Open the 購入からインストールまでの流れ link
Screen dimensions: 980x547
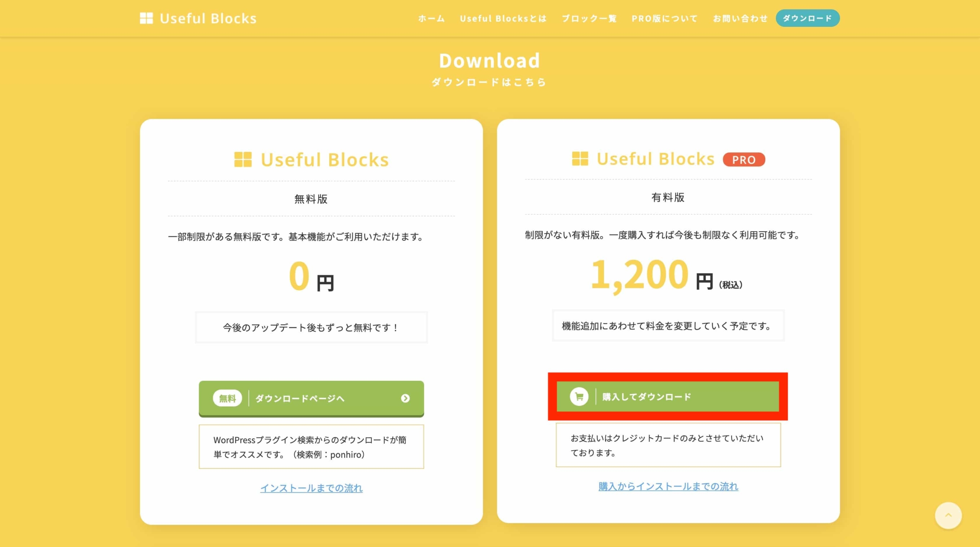coord(668,487)
